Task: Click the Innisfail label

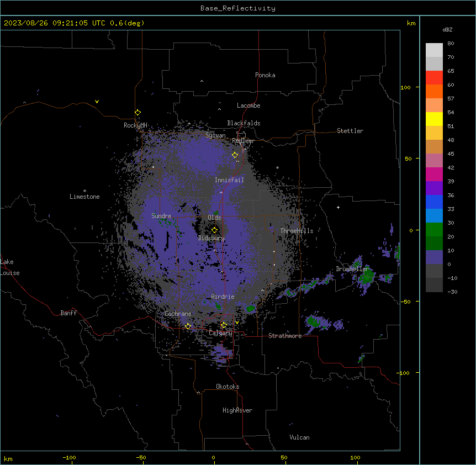Action: click(x=229, y=180)
